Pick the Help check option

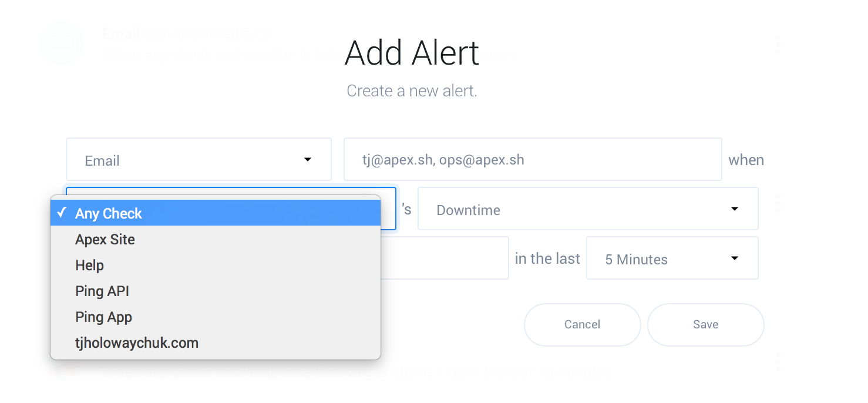pyautogui.click(x=90, y=265)
